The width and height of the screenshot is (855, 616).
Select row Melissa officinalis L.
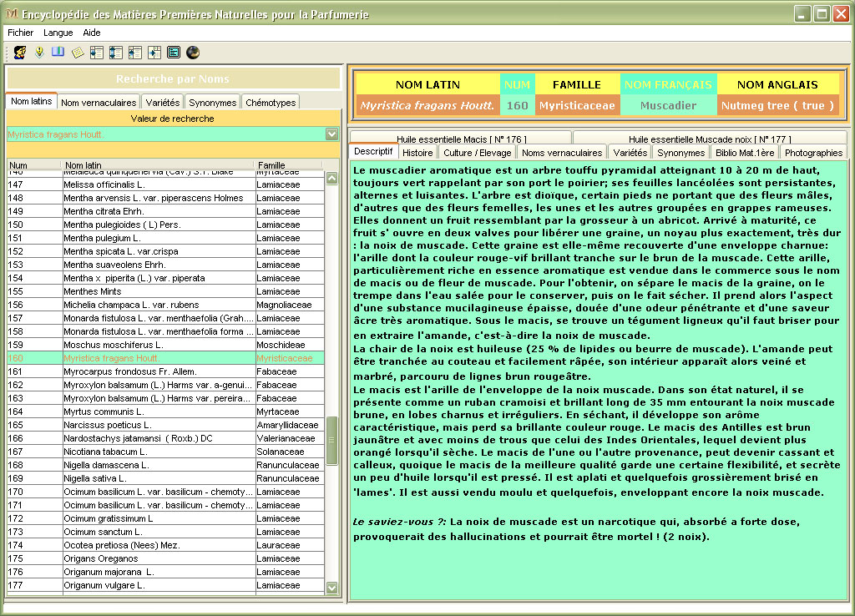(166, 184)
